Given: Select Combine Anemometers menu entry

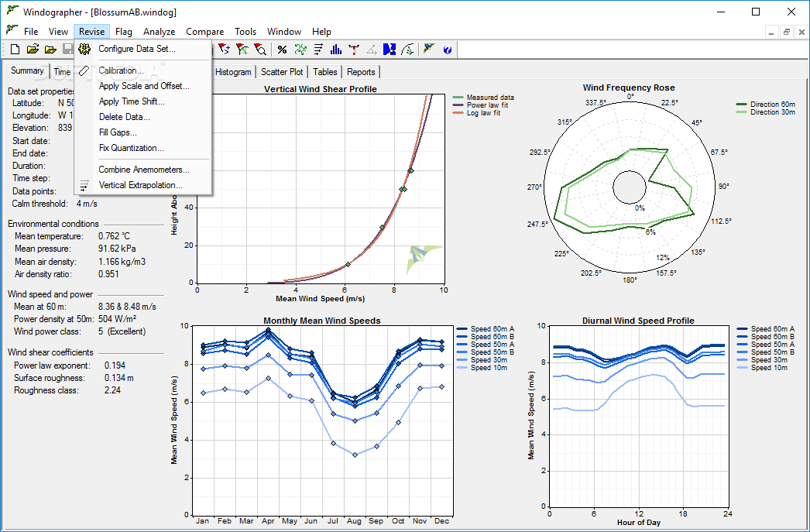Looking at the screenshot, I should [x=143, y=170].
